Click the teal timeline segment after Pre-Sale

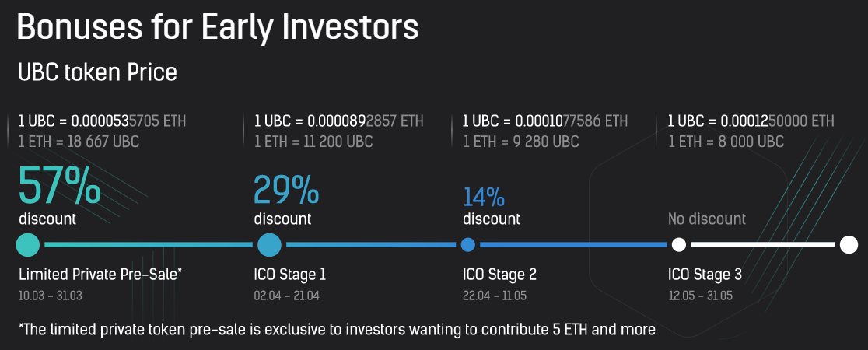pyautogui.click(x=148, y=245)
